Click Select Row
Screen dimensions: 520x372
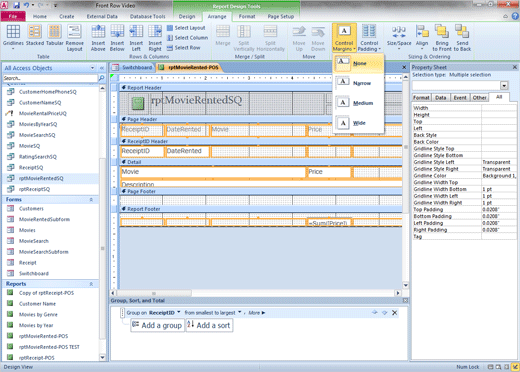184,48
